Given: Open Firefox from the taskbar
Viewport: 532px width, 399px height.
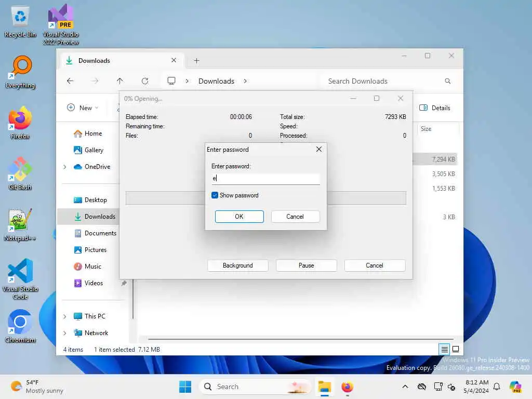Looking at the screenshot, I should pyautogui.click(x=347, y=387).
